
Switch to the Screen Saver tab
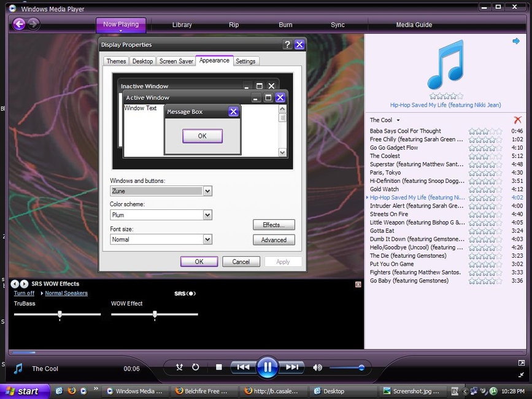pos(176,61)
